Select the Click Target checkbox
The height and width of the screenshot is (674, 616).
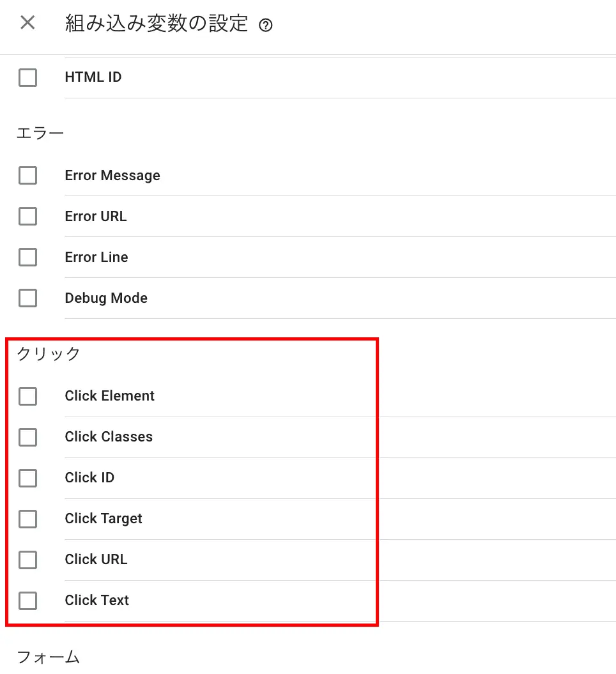[27, 519]
